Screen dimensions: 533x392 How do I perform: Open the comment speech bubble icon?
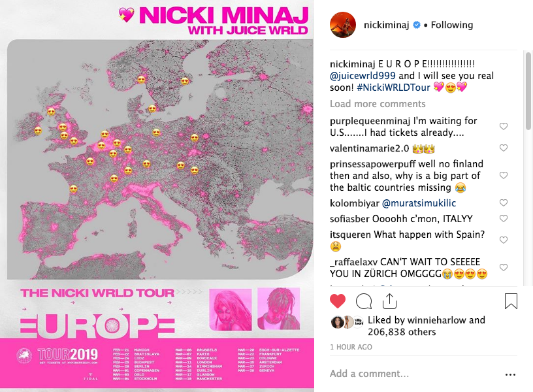pos(364,301)
